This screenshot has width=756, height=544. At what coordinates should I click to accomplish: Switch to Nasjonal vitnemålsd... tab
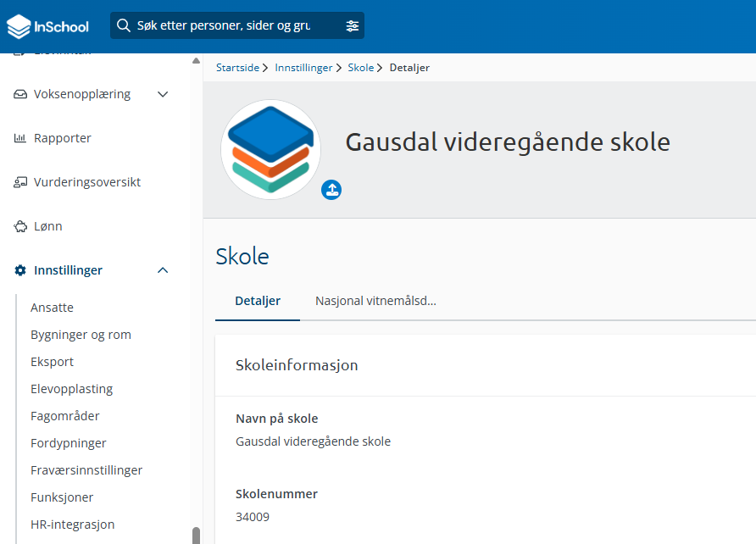coord(375,301)
